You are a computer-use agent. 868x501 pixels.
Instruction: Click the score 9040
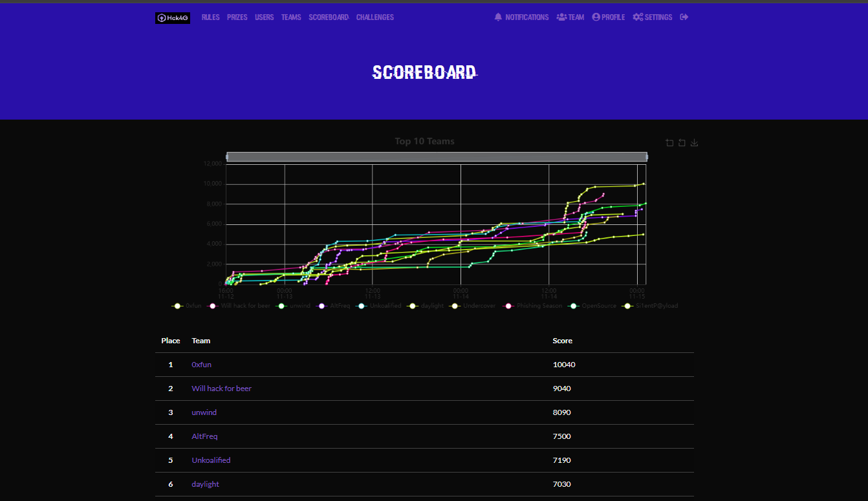click(x=562, y=389)
